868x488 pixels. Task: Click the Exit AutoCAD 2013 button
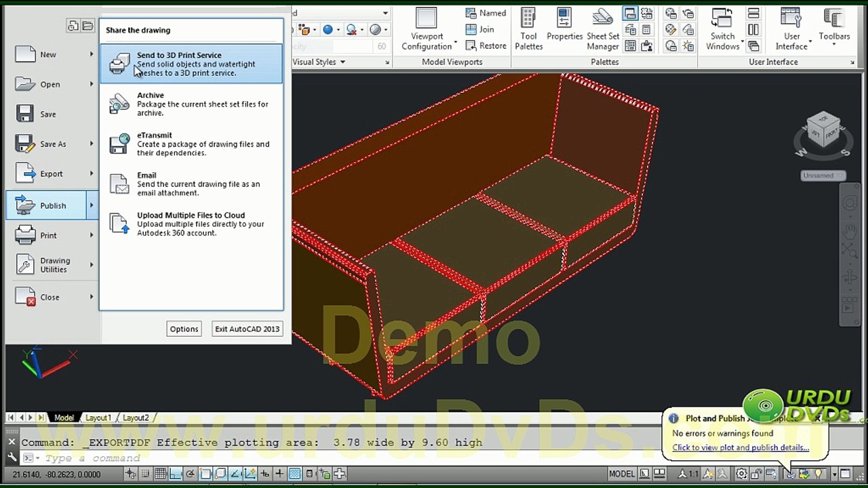(x=247, y=329)
